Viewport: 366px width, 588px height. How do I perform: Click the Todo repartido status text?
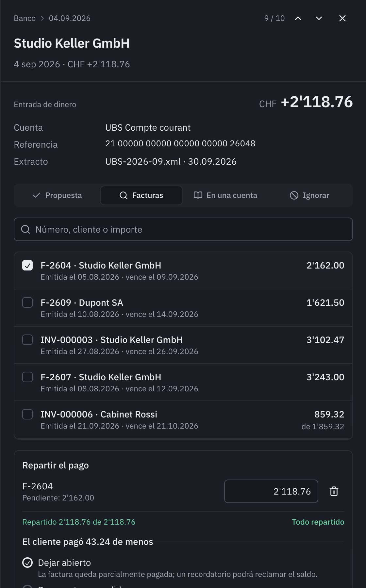(318, 522)
